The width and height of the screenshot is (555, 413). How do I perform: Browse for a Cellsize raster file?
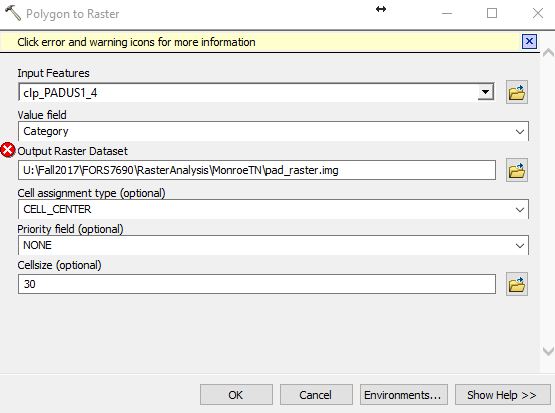point(517,284)
